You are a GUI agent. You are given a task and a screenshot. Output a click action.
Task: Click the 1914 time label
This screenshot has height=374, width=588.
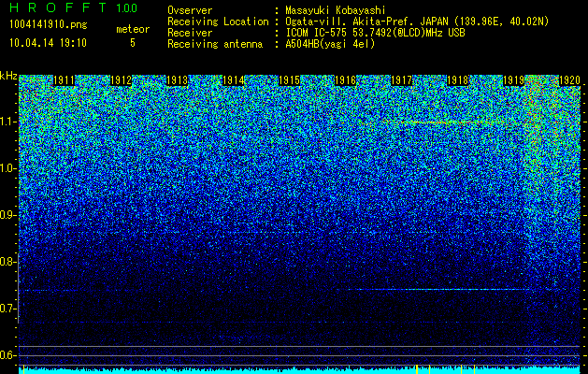[234, 80]
